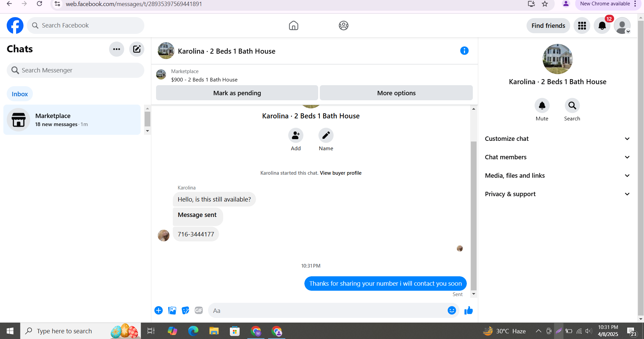Click More options button
The width and height of the screenshot is (644, 339).
(396, 93)
